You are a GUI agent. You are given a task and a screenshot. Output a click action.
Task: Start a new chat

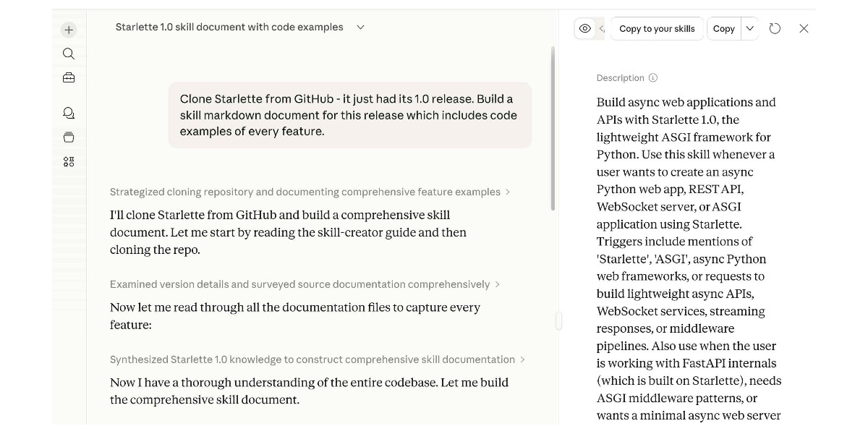(x=68, y=30)
